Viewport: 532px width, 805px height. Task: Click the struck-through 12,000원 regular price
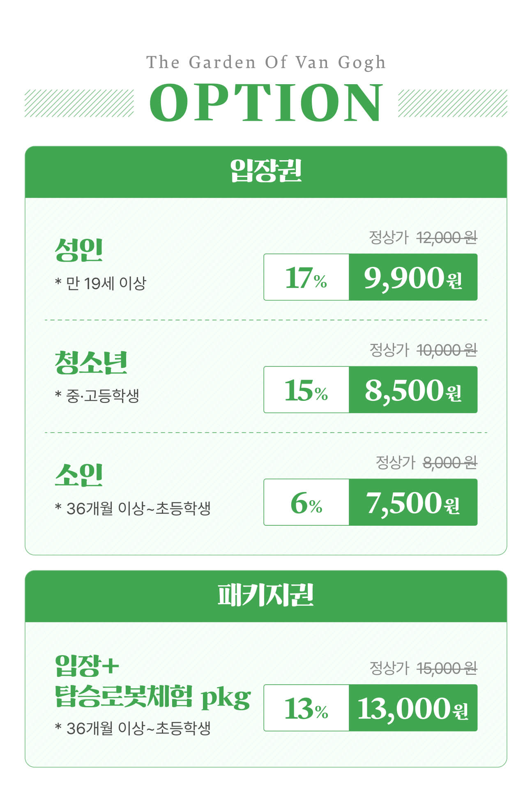point(447,237)
